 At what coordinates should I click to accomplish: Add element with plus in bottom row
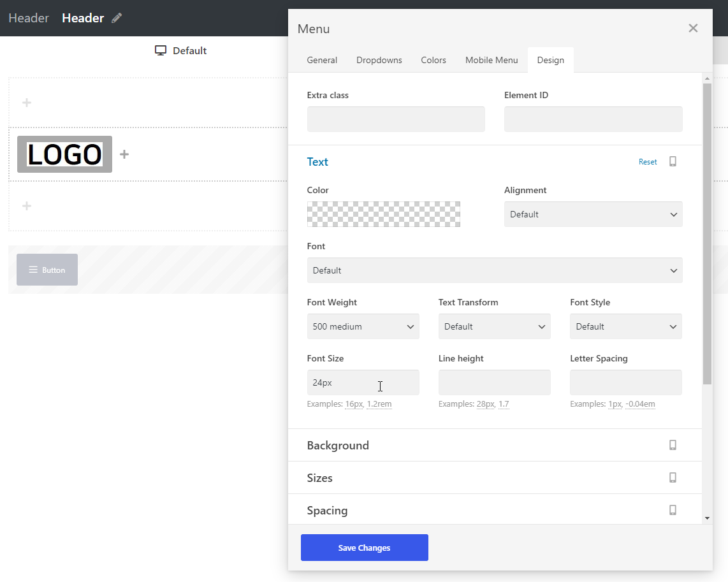point(27,206)
